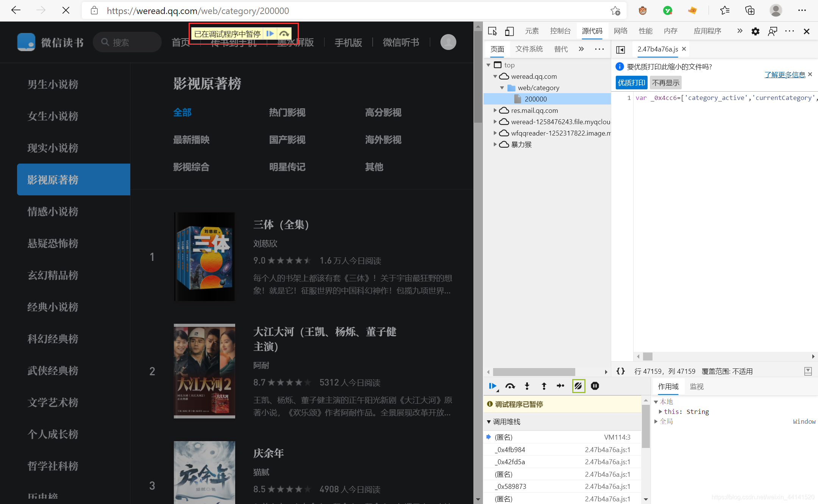Activate the inspect element picker
The height and width of the screenshot is (504, 818).
click(492, 31)
